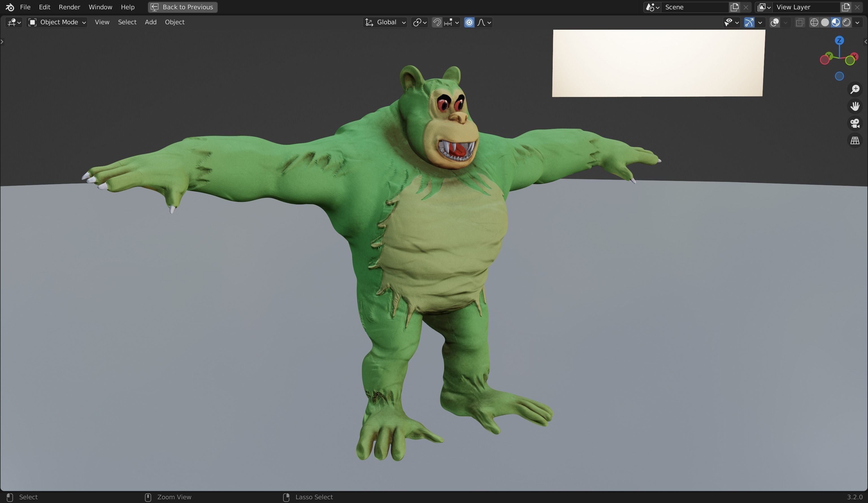
Task: Open the viewport Select menu
Action: pyautogui.click(x=127, y=22)
